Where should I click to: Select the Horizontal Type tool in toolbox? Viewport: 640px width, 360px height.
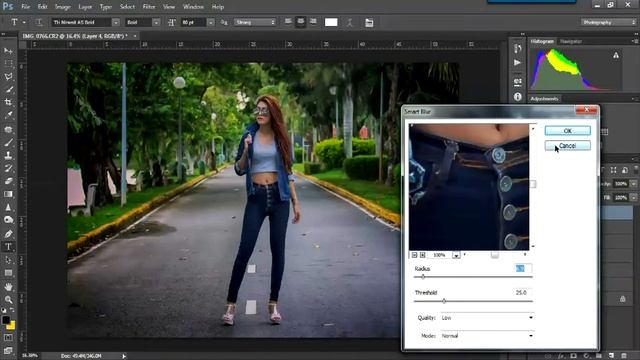[x=8, y=247]
